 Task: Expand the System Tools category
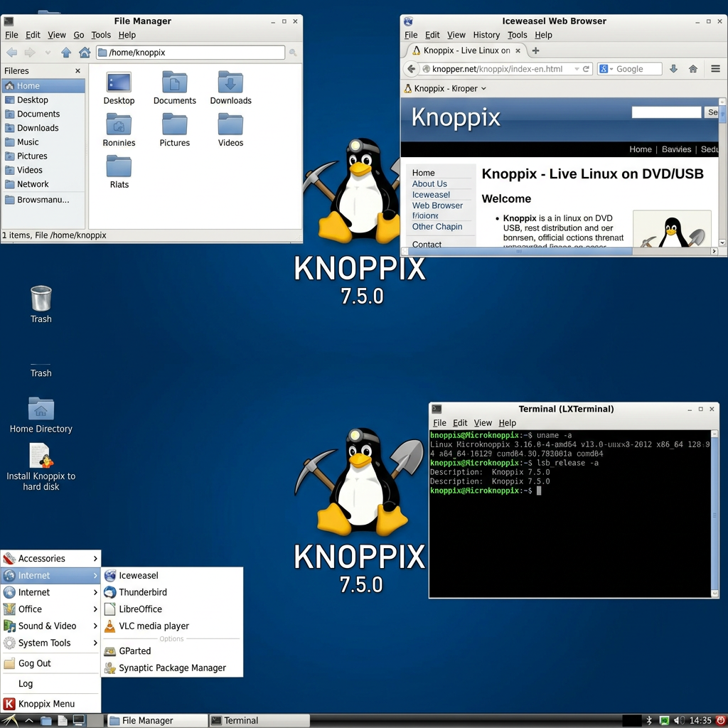point(50,643)
